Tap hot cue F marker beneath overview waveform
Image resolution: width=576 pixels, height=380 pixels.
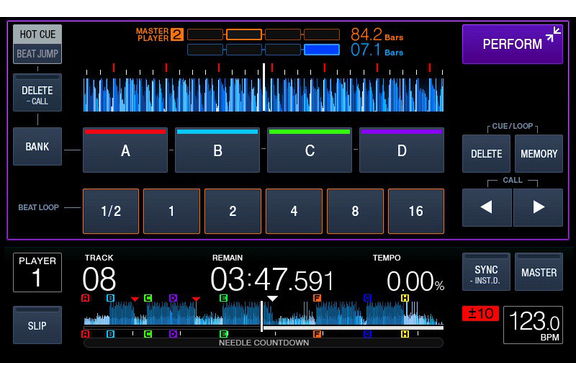pos(317,334)
